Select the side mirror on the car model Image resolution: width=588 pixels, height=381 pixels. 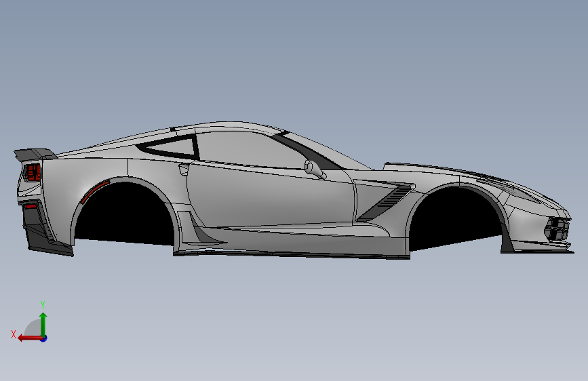[x=314, y=169]
